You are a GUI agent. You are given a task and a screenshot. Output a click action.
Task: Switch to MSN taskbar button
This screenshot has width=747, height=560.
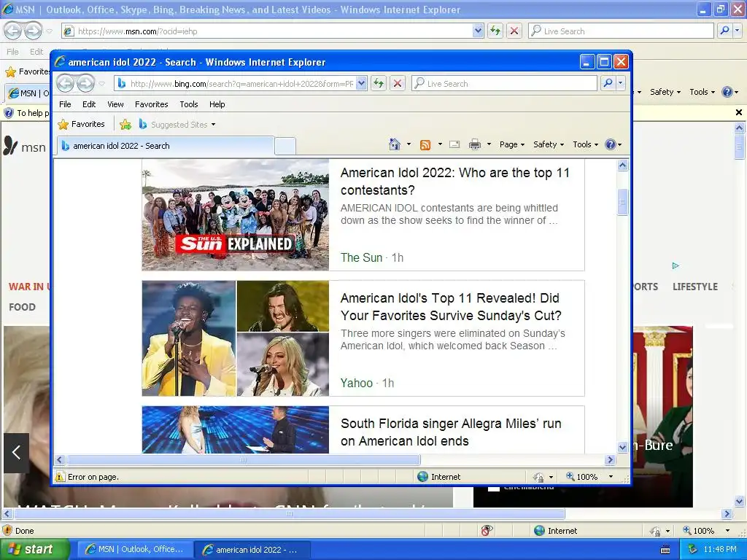pos(134,550)
